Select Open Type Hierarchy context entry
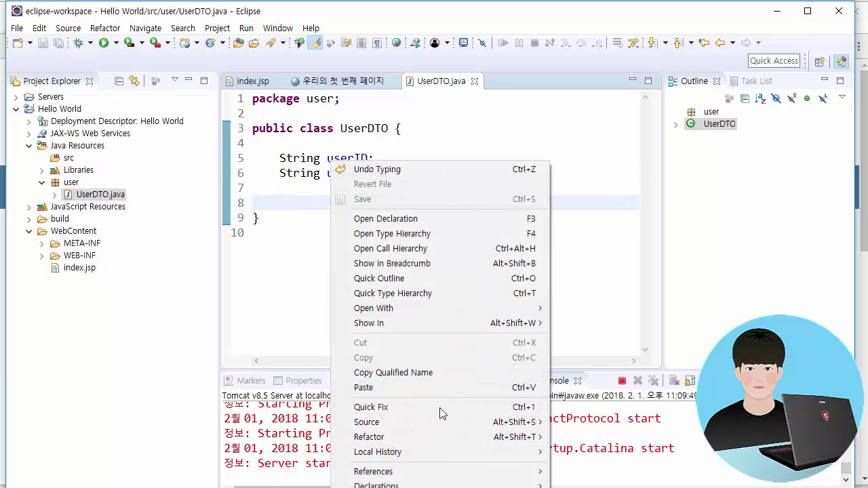This screenshot has height=488, width=868. 441,234
